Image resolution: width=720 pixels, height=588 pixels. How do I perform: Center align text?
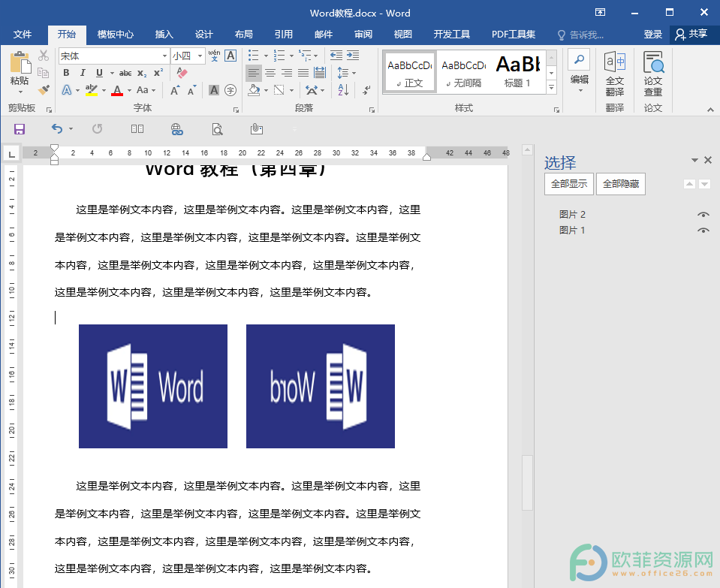tap(270, 73)
